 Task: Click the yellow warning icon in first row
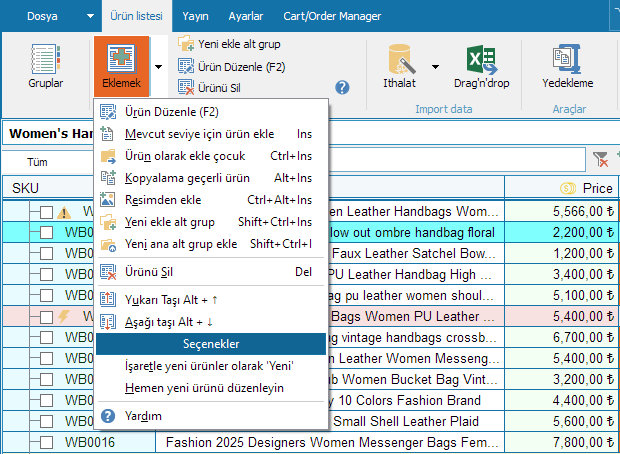[x=64, y=213]
